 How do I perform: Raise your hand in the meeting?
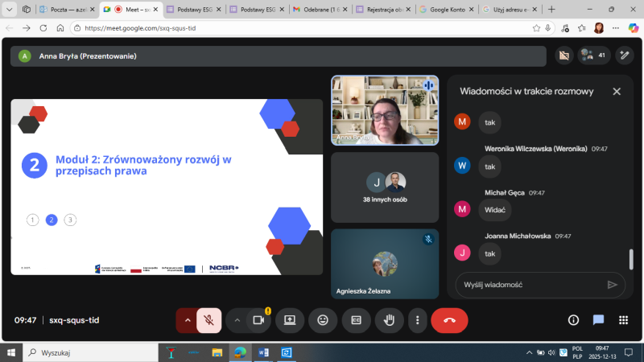pos(390,320)
